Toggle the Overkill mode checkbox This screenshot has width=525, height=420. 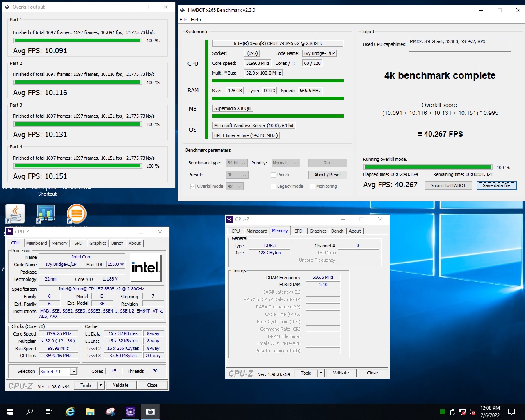pos(193,186)
